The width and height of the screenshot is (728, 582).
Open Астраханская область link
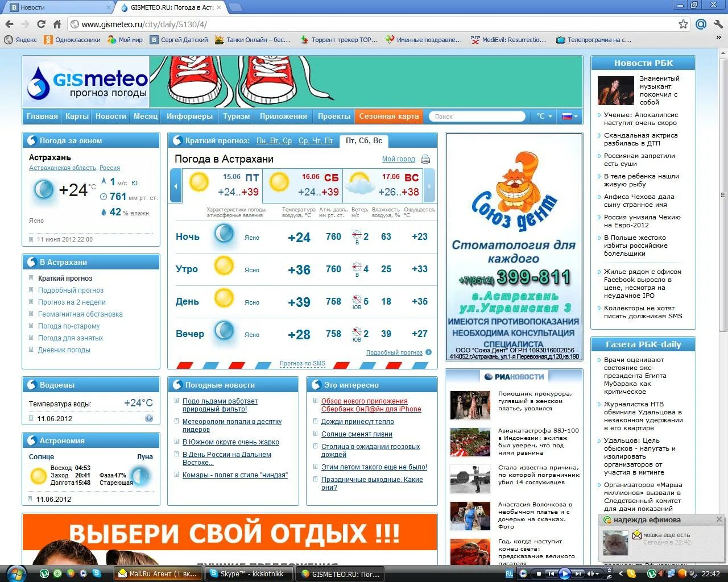coord(63,168)
